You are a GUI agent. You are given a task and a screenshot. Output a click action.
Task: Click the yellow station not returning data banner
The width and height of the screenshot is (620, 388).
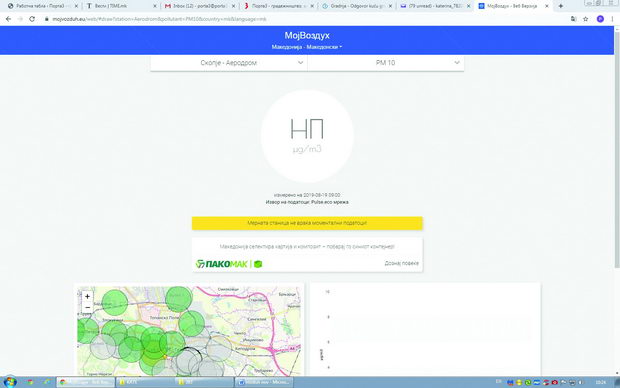[x=307, y=223]
